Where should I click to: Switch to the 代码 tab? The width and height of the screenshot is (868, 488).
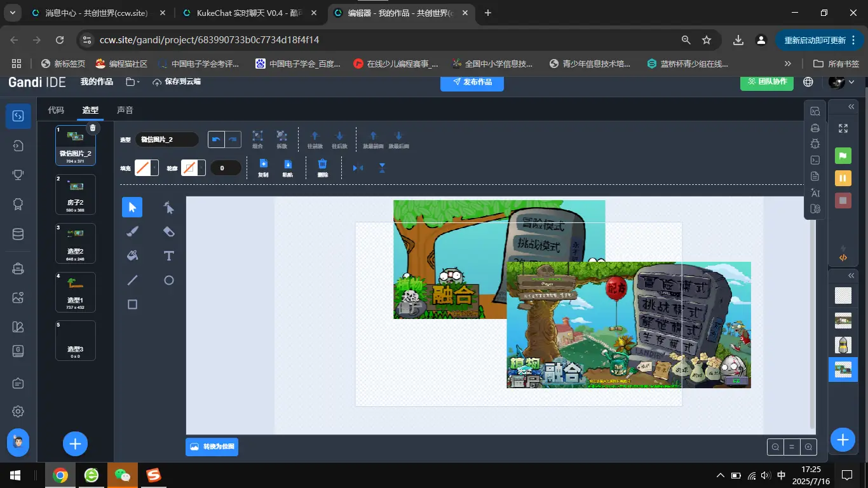(56, 110)
